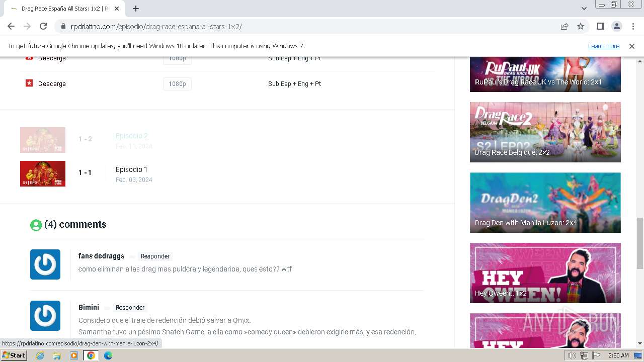Open the S1 EP02 episode thumbnail
This screenshot has width=644, height=362.
(43, 140)
